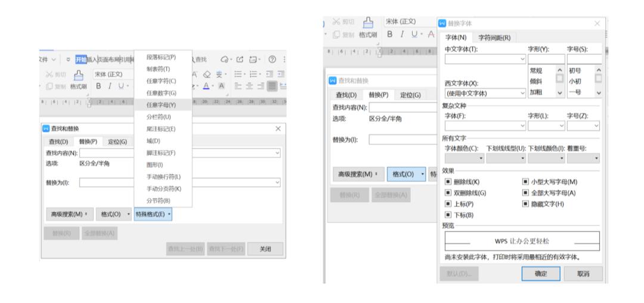Select 加粗 in the 字形 list
The height and width of the screenshot is (303, 644).
tap(536, 92)
